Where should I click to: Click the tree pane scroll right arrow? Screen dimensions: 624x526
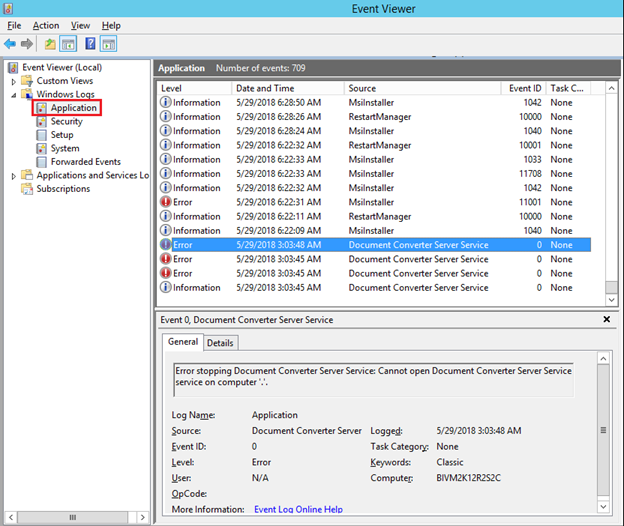pyautogui.click(x=142, y=517)
